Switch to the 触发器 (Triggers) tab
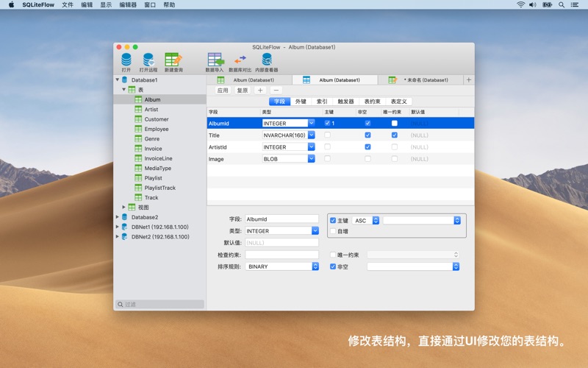The width and height of the screenshot is (588, 368). [345, 102]
